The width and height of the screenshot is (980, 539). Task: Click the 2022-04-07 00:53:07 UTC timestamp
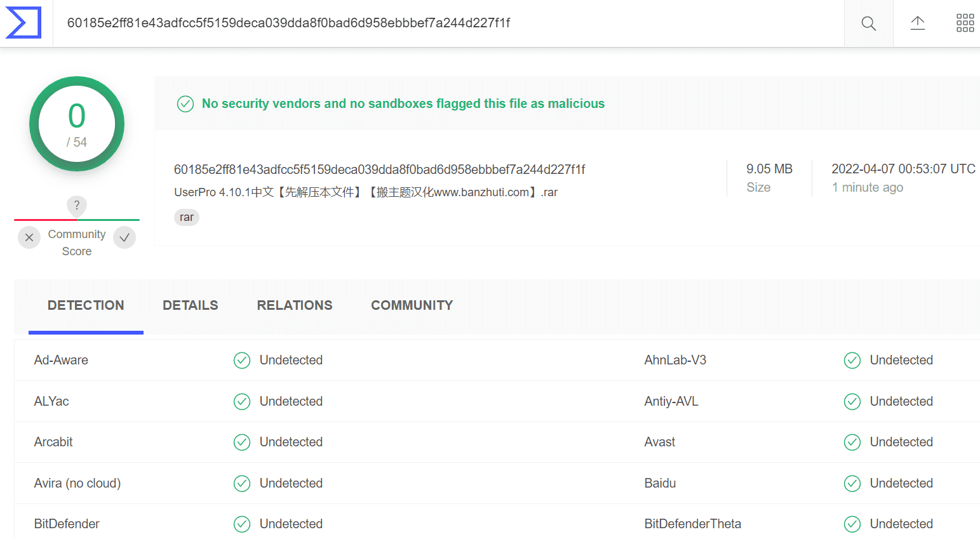[903, 169]
